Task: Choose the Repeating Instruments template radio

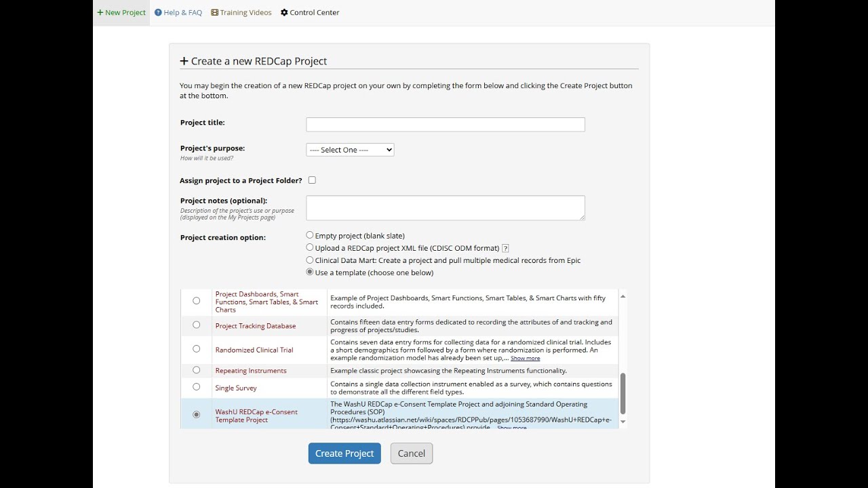Action: [x=197, y=370]
